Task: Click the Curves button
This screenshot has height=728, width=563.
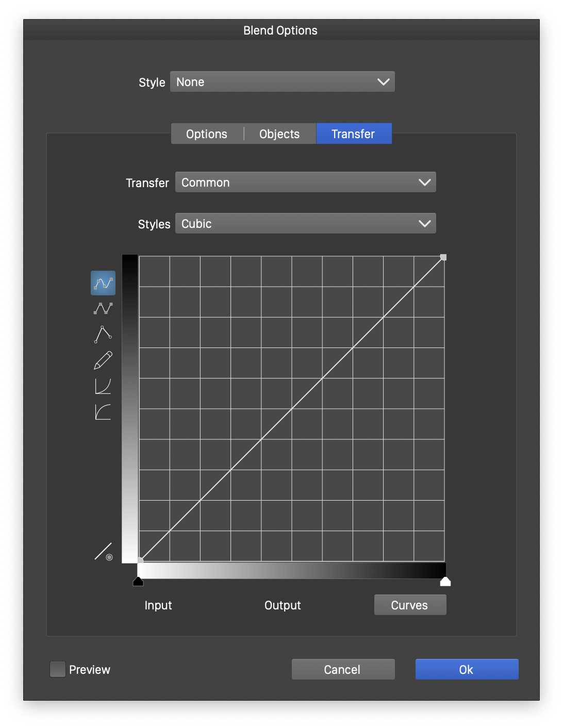Action: pos(410,605)
